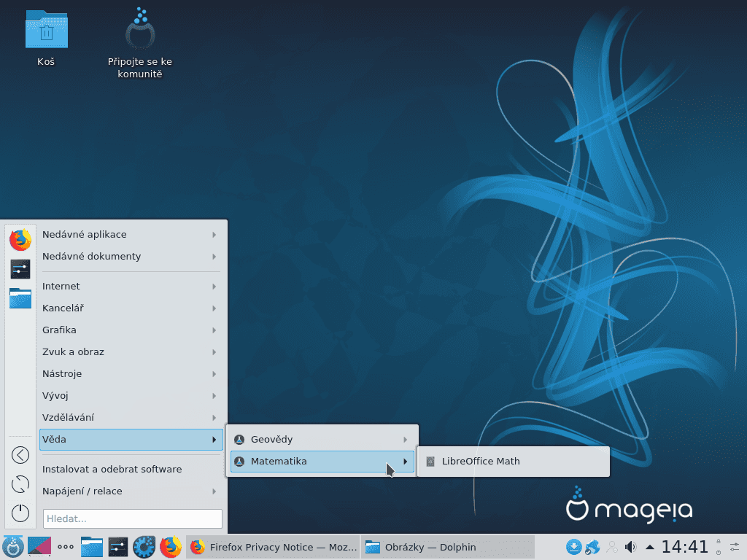The image size is (747, 560).
Task: Open the file manager icon in menu sidebar
Action: coord(20,298)
